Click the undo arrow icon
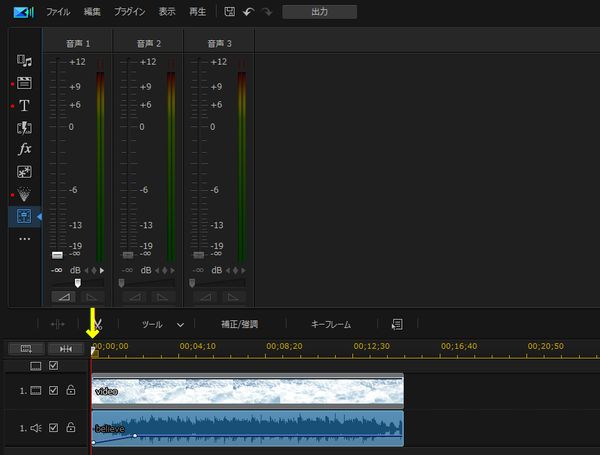 (248, 12)
